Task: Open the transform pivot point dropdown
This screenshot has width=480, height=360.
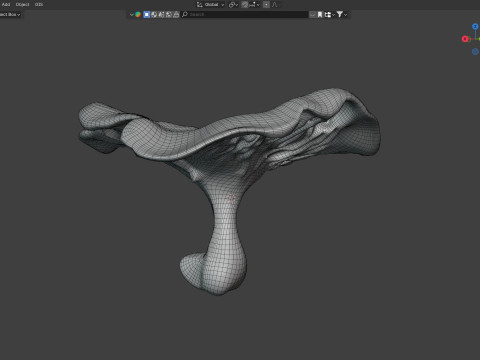Action: coord(233,4)
